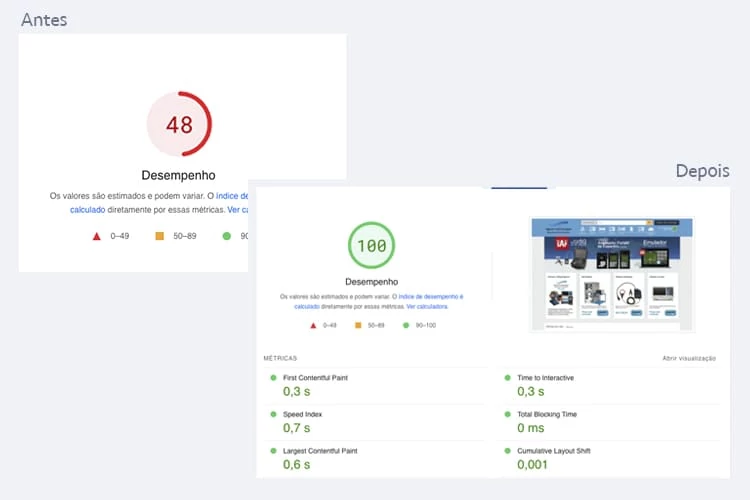Click the red 48 performance score gauge
Image resolution: width=750 pixels, height=500 pixels.
(x=179, y=125)
